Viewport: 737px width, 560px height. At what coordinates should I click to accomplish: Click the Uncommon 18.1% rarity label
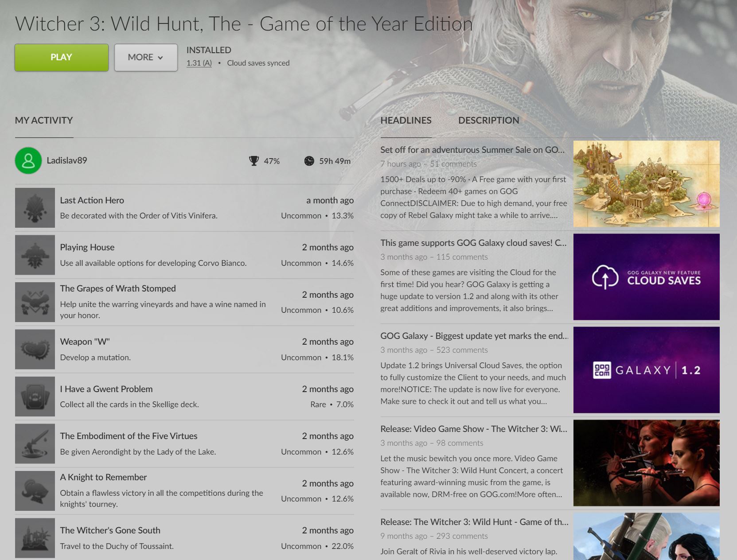[x=317, y=358]
